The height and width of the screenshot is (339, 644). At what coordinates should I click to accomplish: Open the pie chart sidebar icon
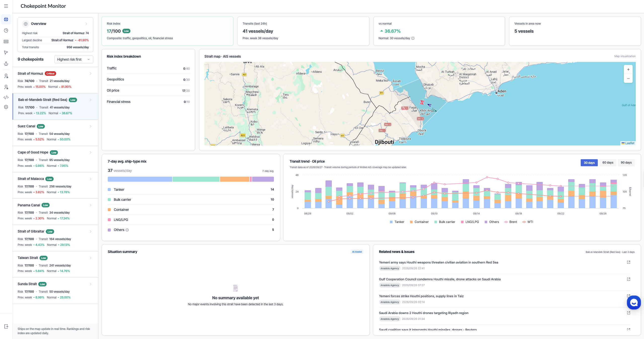point(6,30)
